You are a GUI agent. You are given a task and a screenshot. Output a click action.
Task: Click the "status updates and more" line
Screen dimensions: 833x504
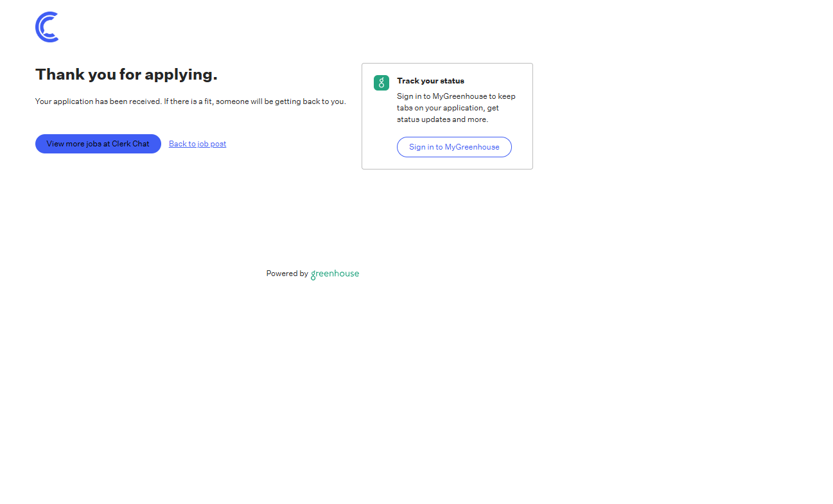pyautogui.click(x=442, y=119)
